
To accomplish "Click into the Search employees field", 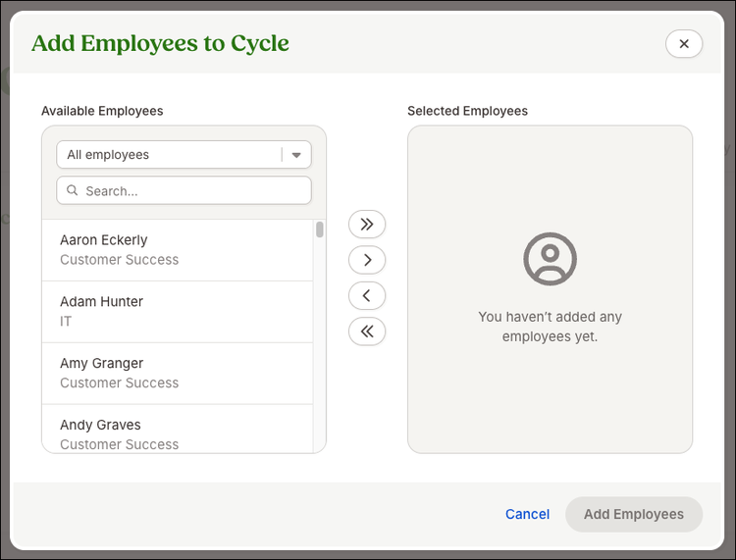I will [184, 190].
